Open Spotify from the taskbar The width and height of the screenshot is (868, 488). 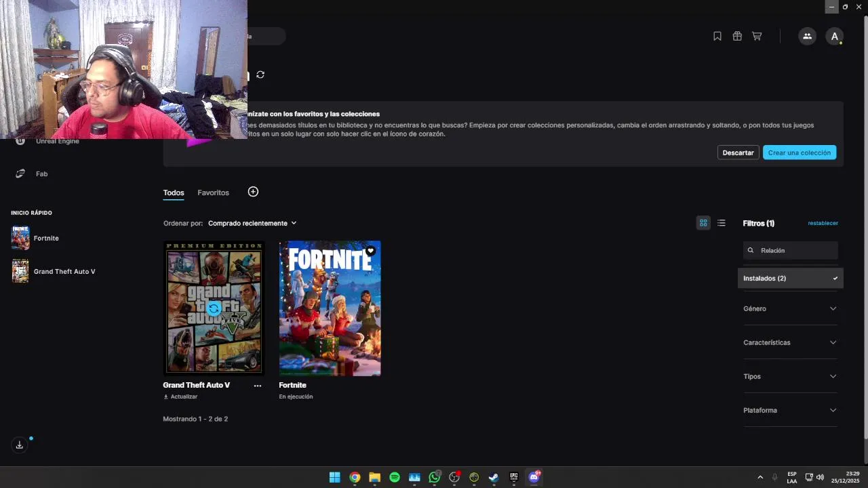[395, 477]
